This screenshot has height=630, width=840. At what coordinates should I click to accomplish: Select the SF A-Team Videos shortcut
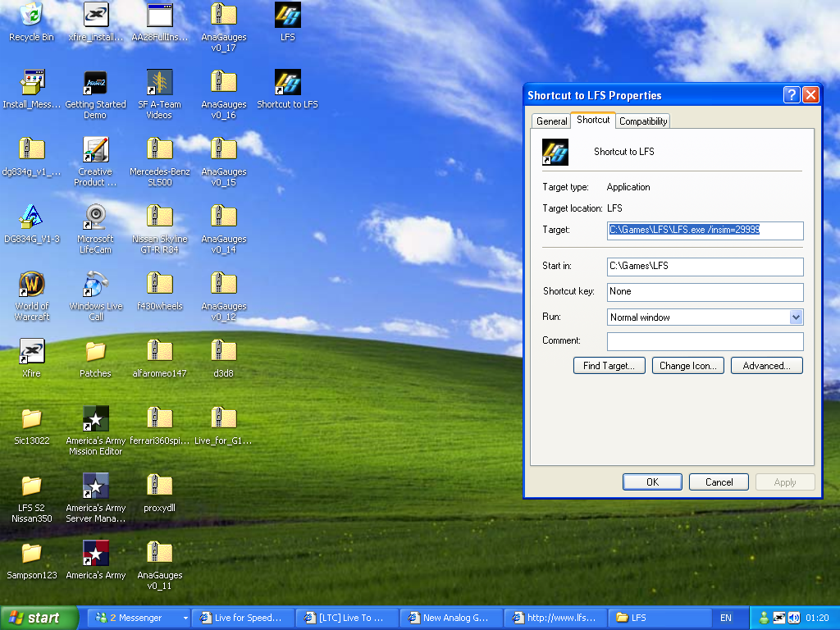[x=160, y=94]
